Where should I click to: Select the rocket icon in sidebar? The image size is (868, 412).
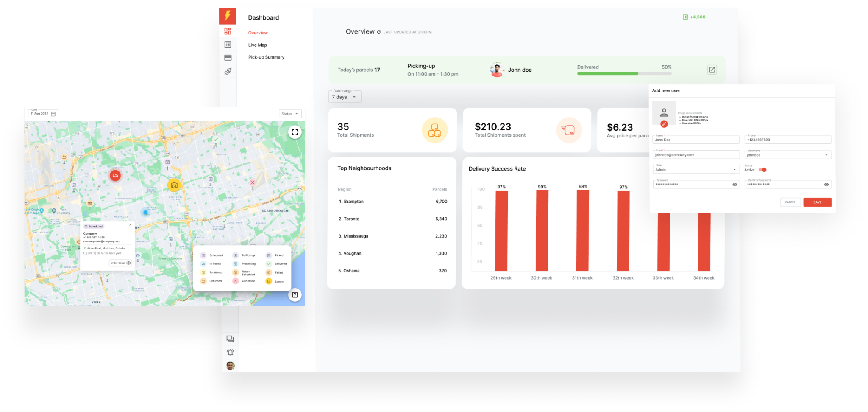228,71
